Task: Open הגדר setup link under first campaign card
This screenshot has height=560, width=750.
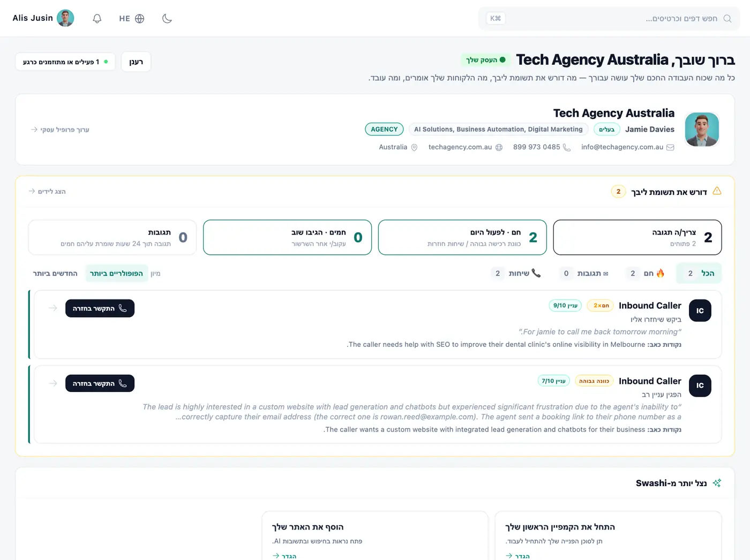Action: [x=517, y=556]
